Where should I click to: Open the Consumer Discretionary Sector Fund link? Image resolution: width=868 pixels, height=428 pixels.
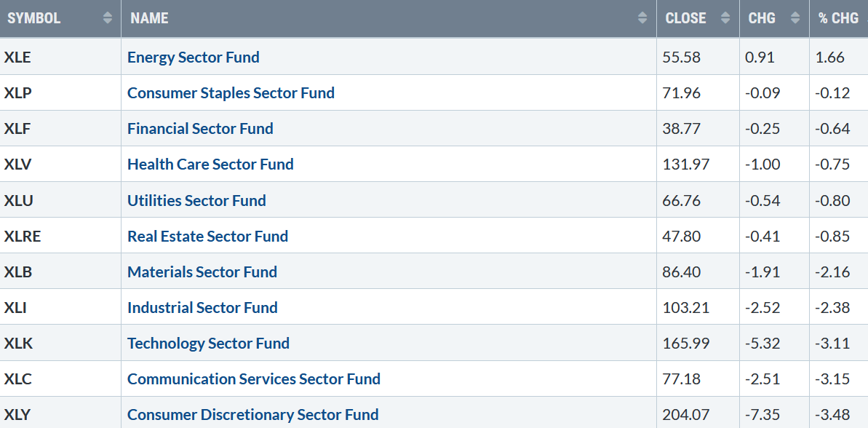(253, 415)
